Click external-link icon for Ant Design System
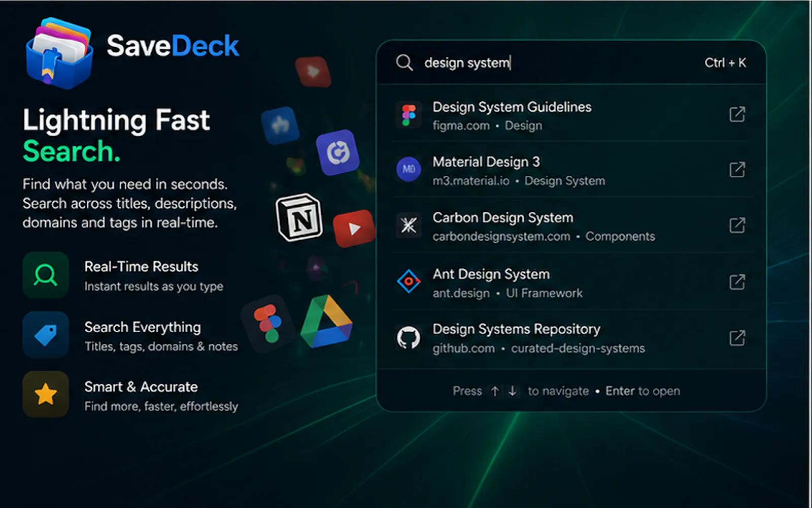 (x=737, y=282)
